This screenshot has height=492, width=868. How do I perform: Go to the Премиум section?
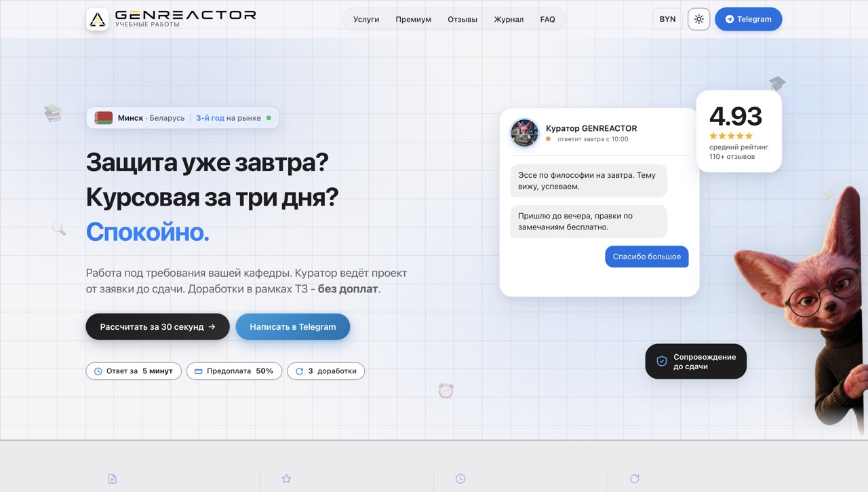tap(414, 19)
